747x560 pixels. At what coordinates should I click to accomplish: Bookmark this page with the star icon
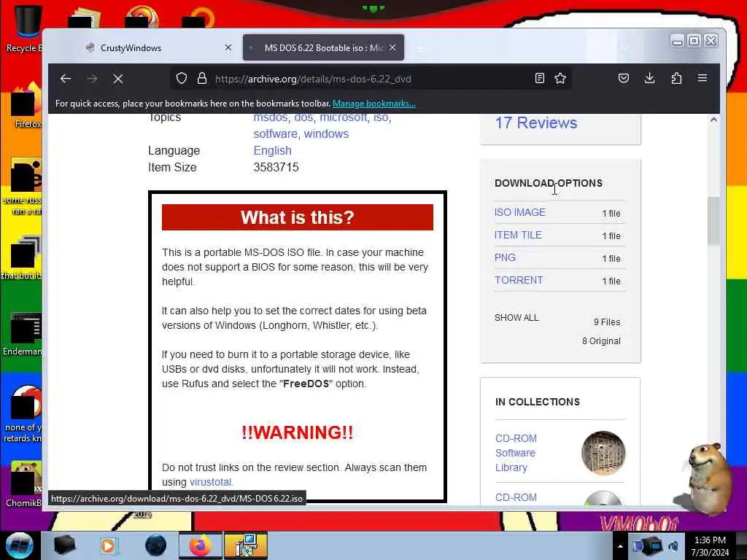(x=560, y=79)
